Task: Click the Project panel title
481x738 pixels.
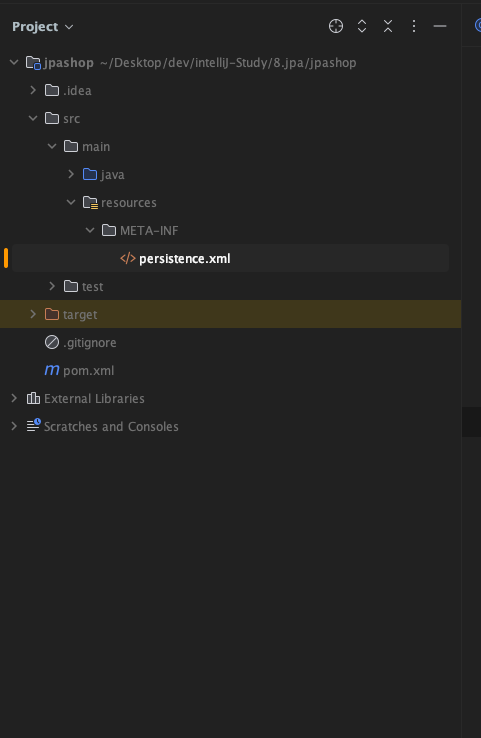Action: pyautogui.click(x=35, y=27)
